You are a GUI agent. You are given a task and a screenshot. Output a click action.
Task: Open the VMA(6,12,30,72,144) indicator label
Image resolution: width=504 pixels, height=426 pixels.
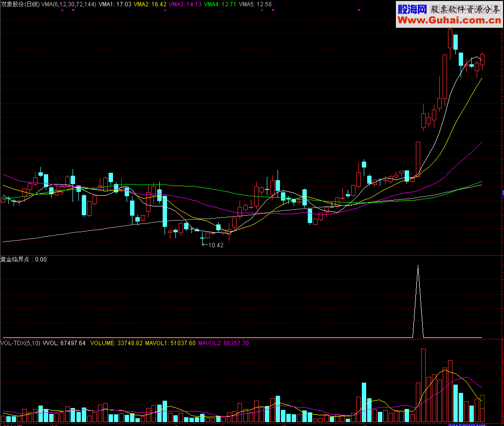coord(69,4)
